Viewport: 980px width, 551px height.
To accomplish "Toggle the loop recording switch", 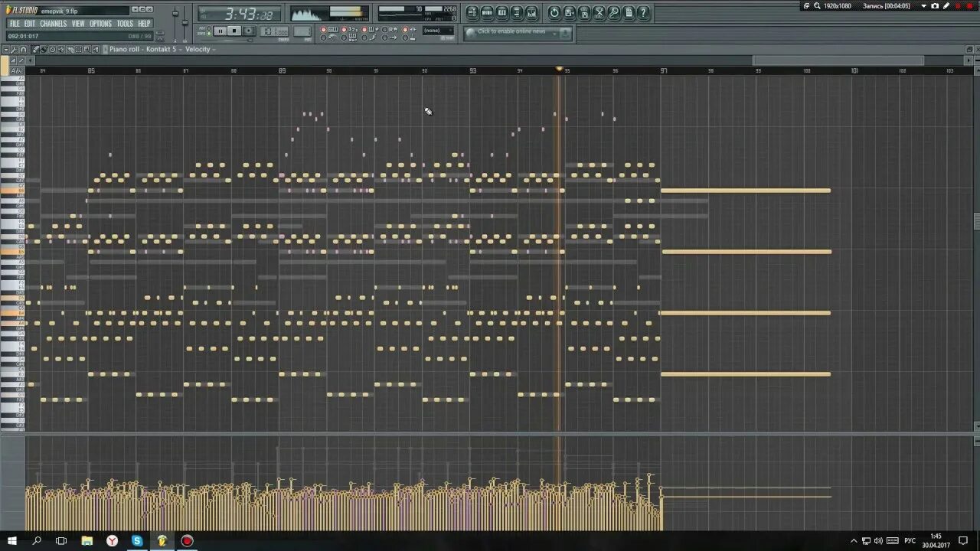I will [x=390, y=29].
